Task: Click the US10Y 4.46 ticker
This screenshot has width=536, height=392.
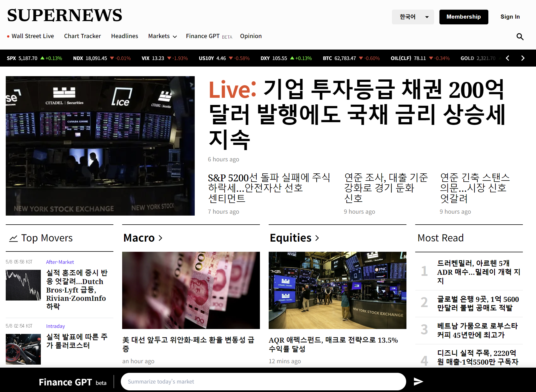Action: click(x=224, y=58)
